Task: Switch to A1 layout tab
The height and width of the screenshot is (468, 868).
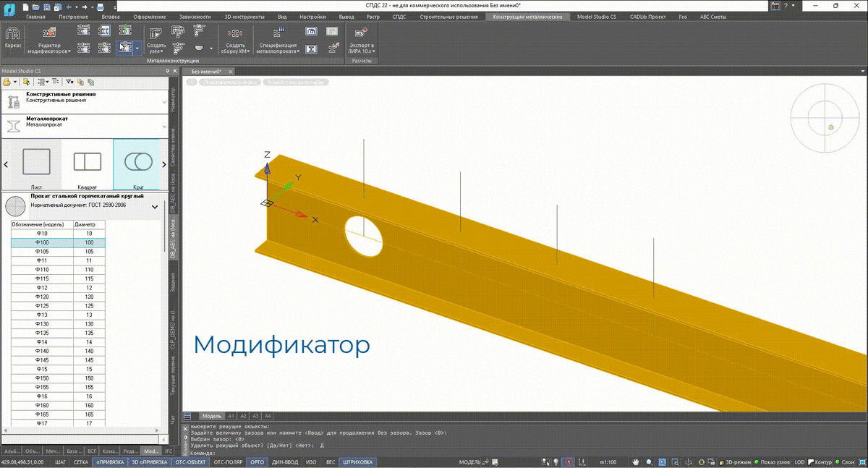Action: click(x=231, y=416)
